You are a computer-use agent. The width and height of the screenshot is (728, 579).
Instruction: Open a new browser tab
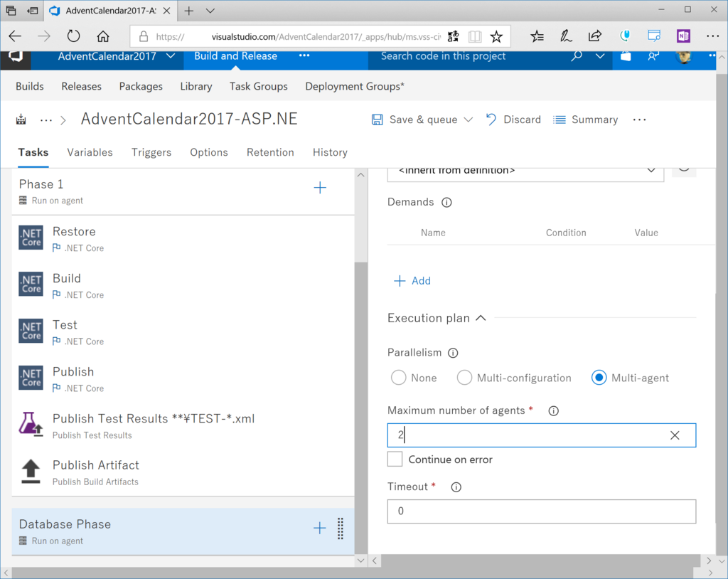[x=188, y=11]
